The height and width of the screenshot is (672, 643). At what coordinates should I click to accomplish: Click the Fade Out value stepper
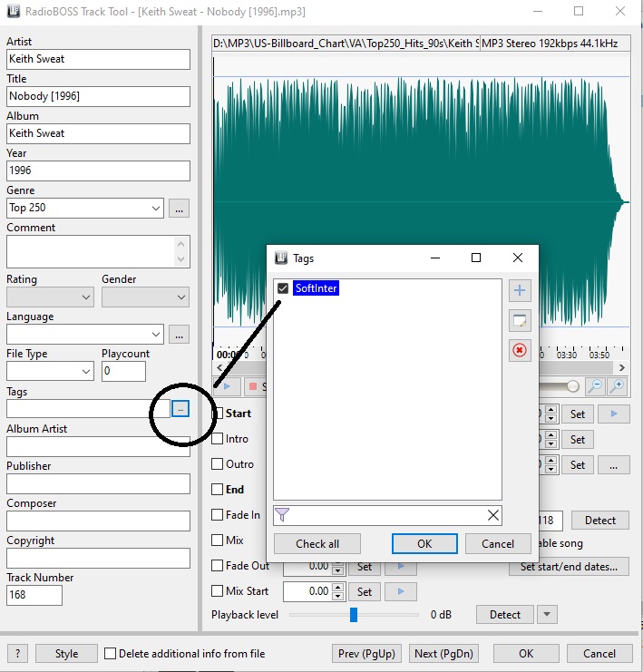click(338, 567)
